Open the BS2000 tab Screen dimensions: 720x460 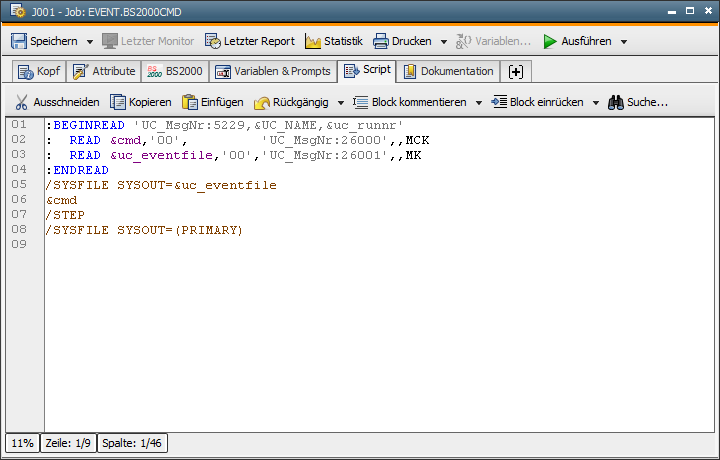[x=175, y=71]
